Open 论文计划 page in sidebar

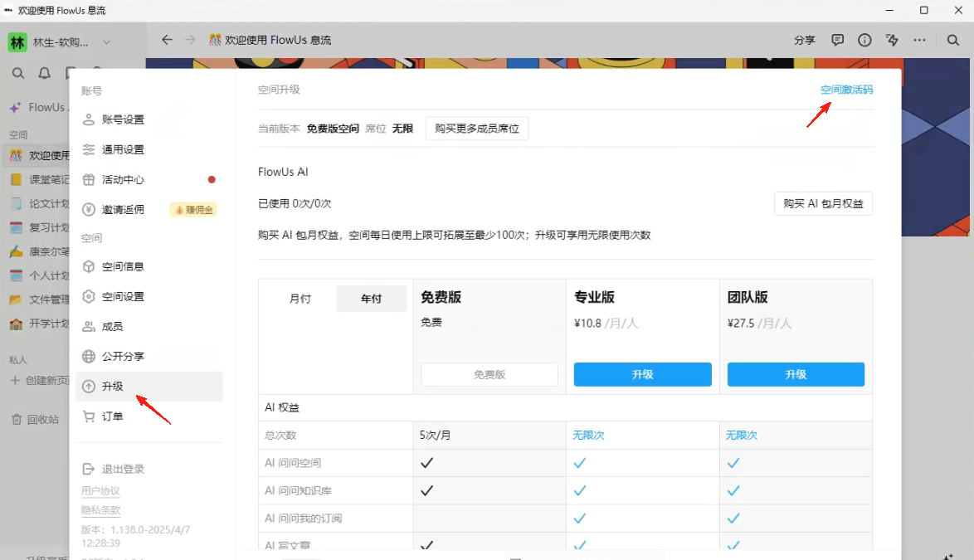tap(37, 203)
